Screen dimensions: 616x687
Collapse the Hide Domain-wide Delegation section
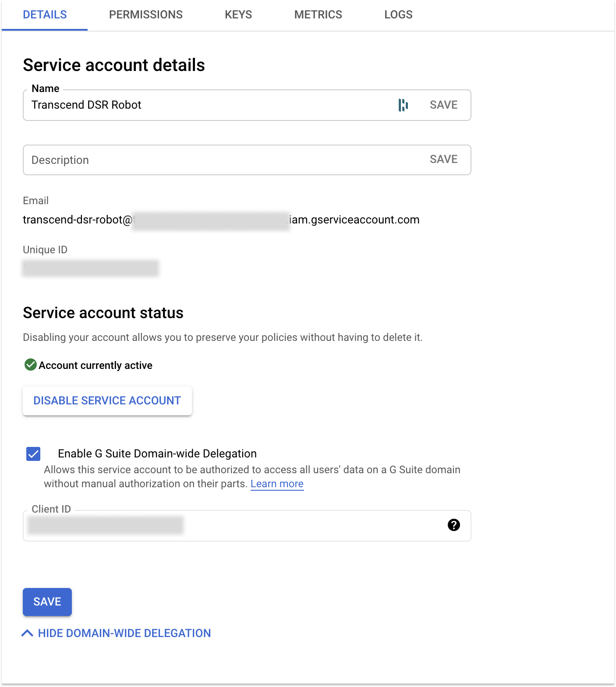click(x=116, y=633)
